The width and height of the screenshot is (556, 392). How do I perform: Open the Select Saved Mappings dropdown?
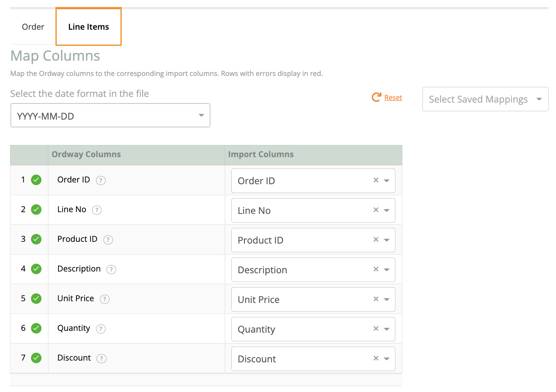[485, 99]
